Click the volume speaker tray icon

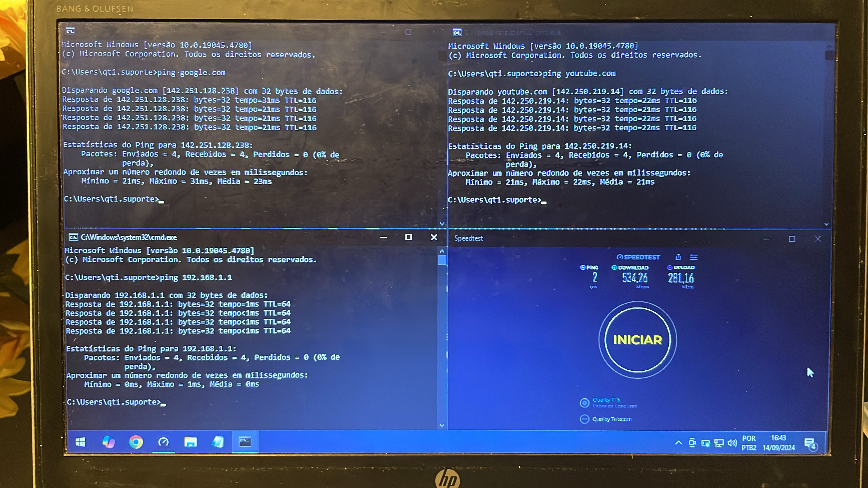tap(732, 443)
